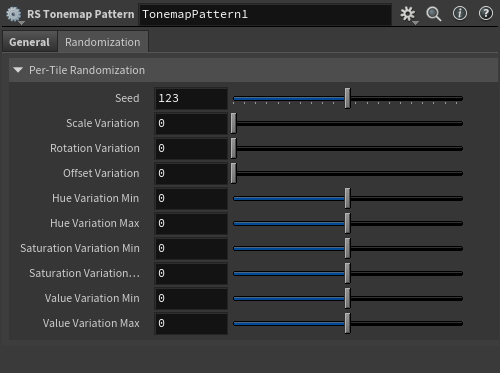
Task: Click the Rotation Variation slider track
Action: point(348,148)
